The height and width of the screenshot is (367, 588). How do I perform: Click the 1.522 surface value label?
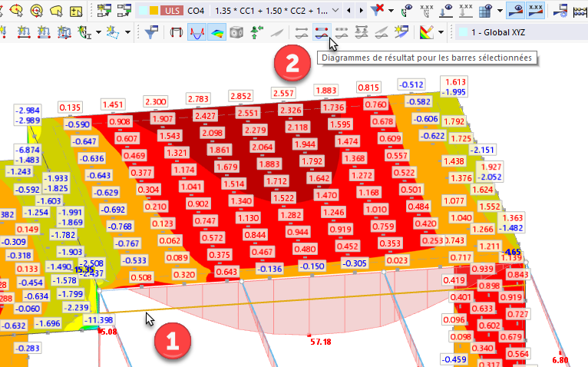pos(283,198)
